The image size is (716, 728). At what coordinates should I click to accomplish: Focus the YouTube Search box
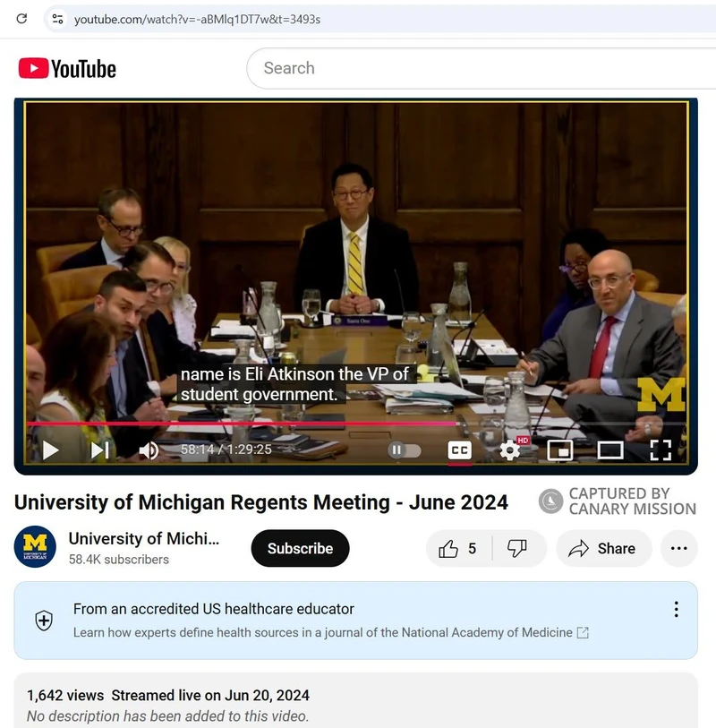[x=481, y=68]
